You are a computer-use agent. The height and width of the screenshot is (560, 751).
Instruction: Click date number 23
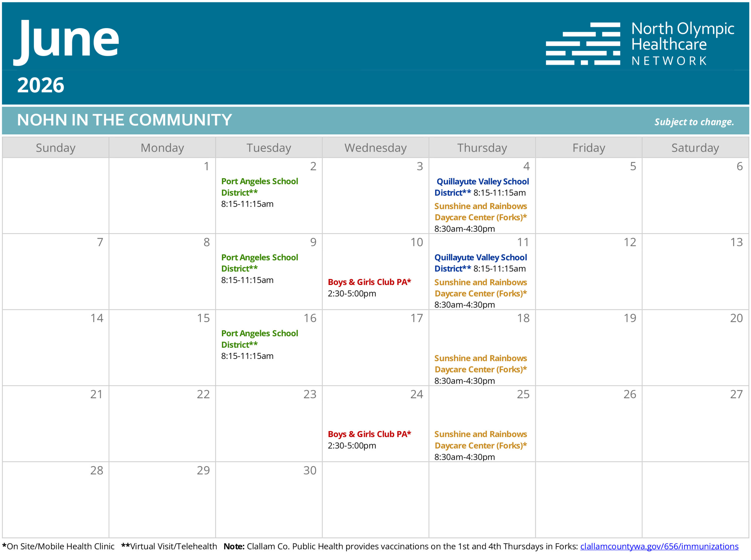pos(310,394)
